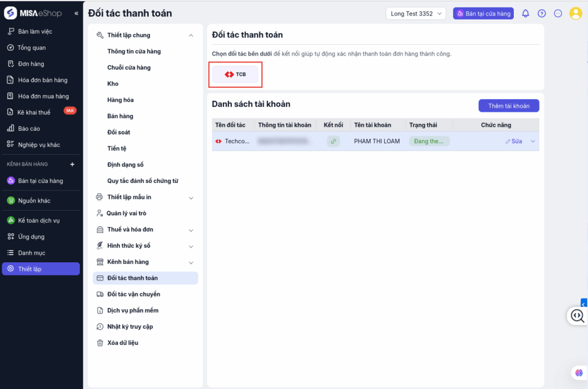Go to Đối tác vận chuyển settings
Viewport: 588px width, 389px height.
pyautogui.click(x=133, y=294)
